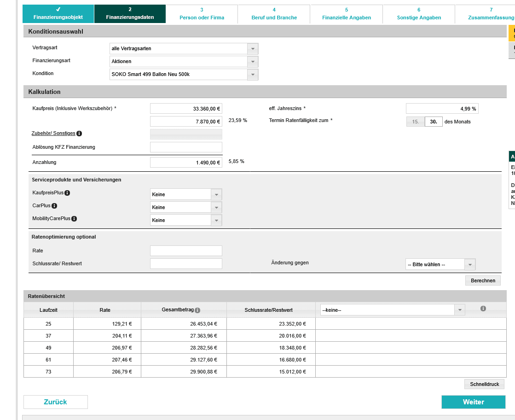Click Zurück button
This screenshot has height=420, width=515.
point(56,402)
